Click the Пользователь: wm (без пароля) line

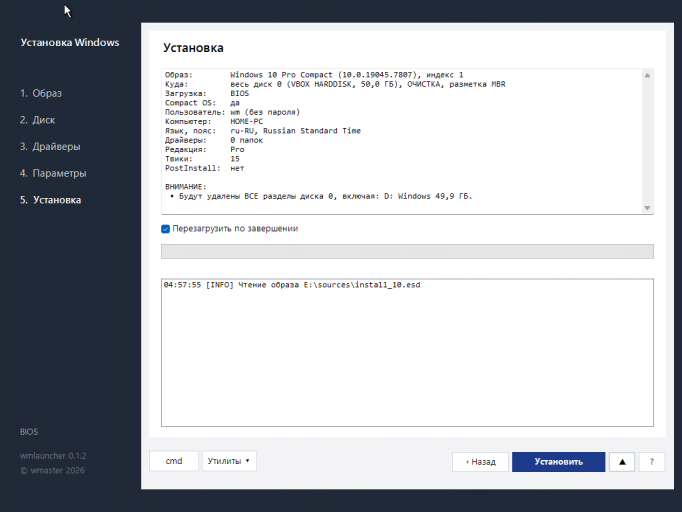click(233, 112)
